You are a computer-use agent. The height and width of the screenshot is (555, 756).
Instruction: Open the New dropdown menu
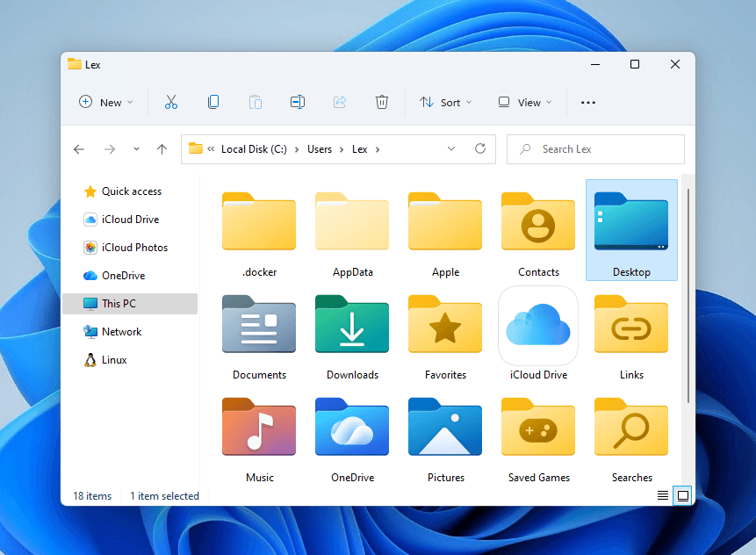(106, 102)
